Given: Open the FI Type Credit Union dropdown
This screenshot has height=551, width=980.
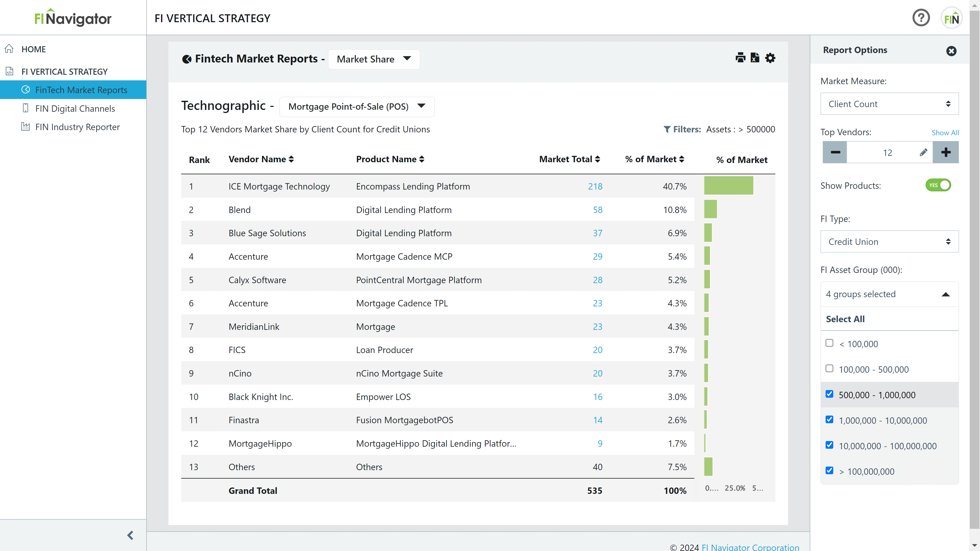Looking at the screenshot, I should [x=889, y=242].
